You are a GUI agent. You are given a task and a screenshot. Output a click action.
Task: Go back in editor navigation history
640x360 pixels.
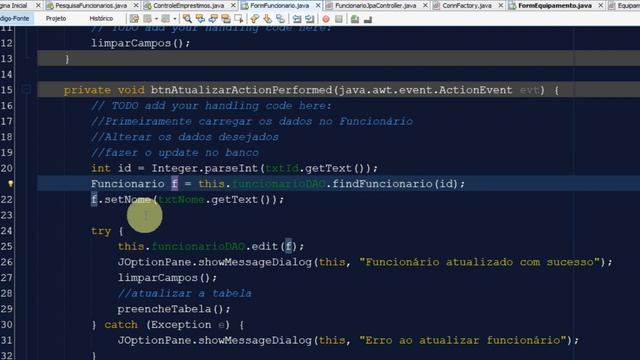tap(147, 19)
